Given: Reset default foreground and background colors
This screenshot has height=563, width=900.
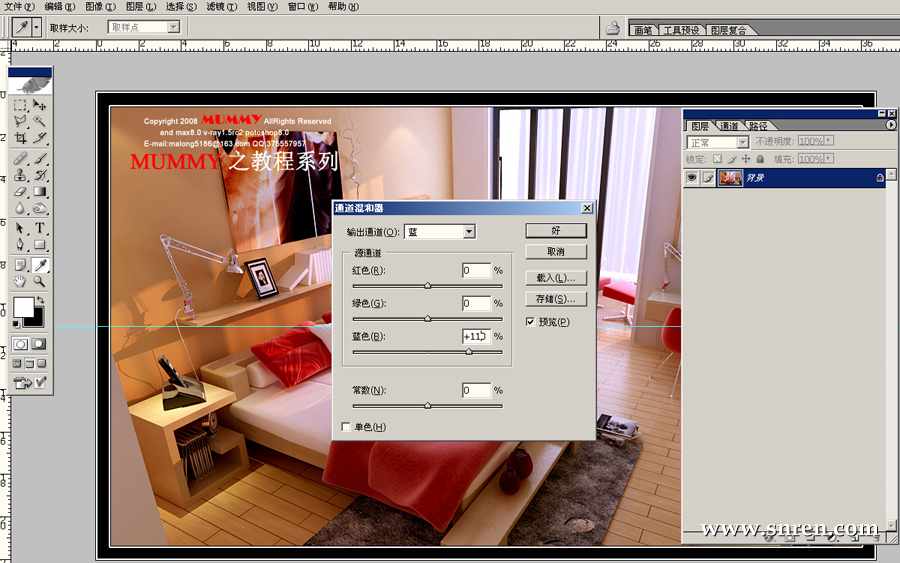Looking at the screenshot, I should click(x=15, y=324).
